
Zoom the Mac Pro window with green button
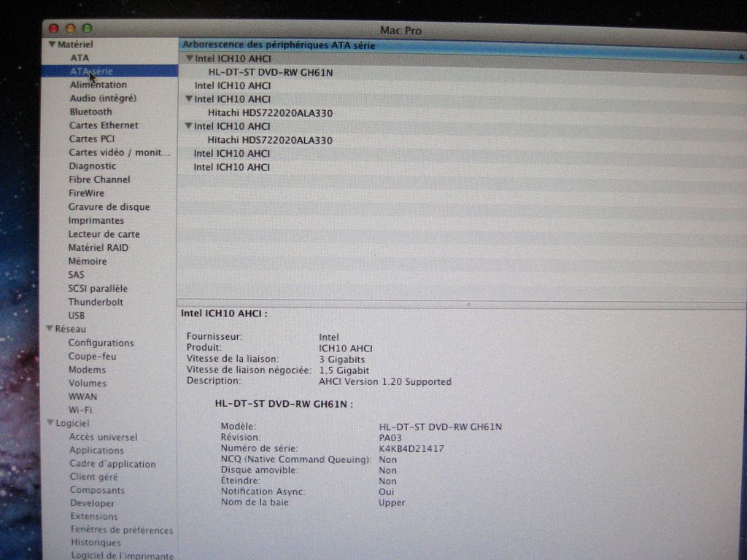[x=88, y=28]
